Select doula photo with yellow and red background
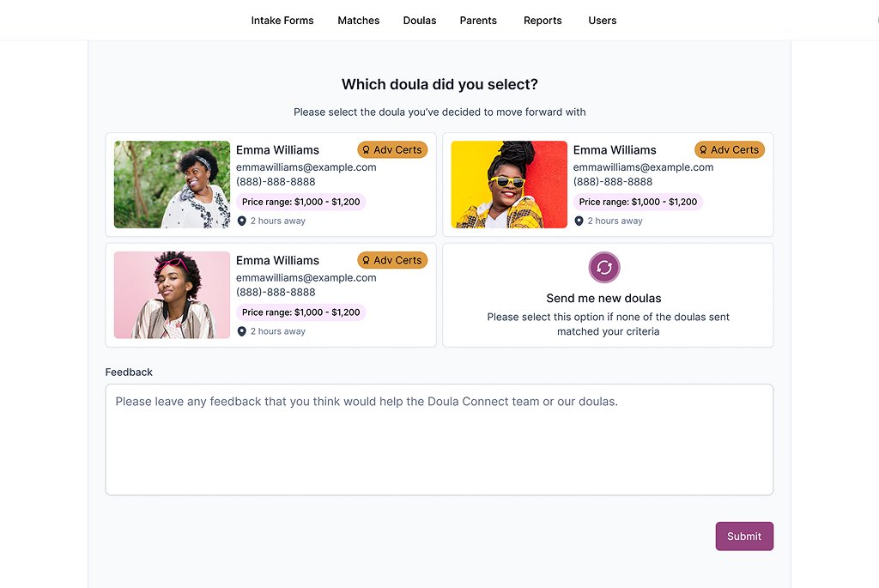 point(509,185)
